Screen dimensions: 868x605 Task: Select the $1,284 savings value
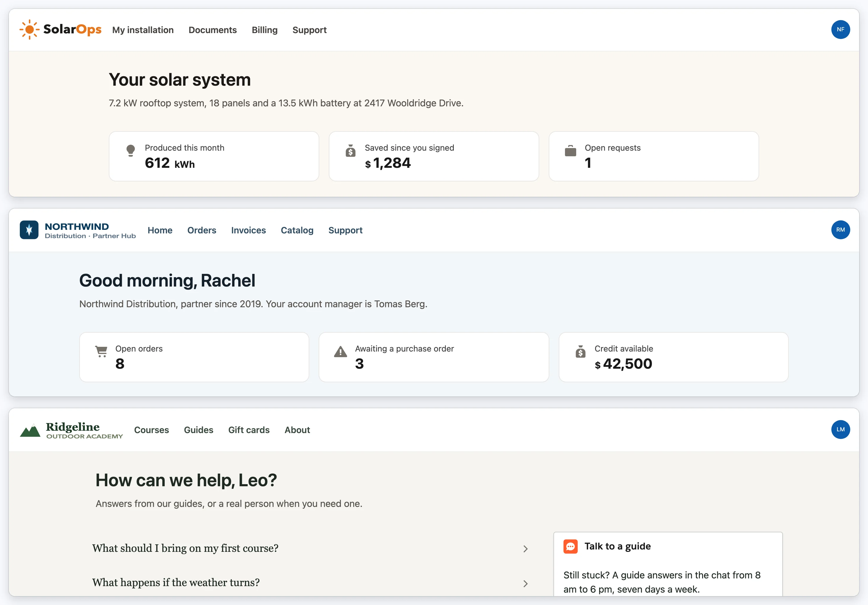(388, 163)
